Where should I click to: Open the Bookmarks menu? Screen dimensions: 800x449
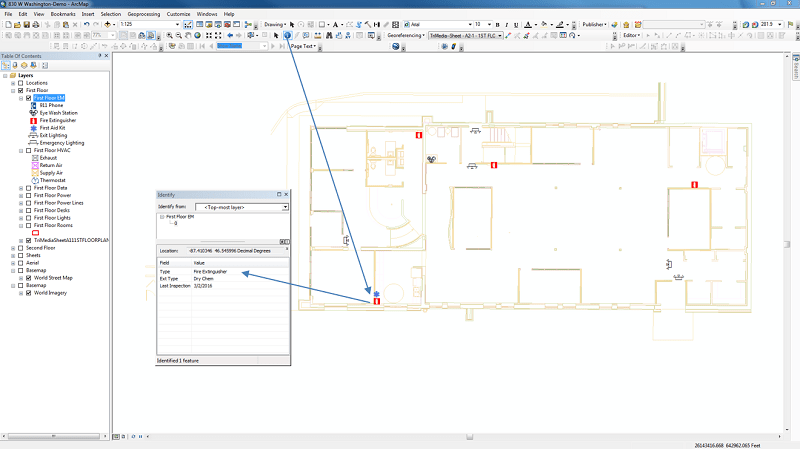pos(63,14)
